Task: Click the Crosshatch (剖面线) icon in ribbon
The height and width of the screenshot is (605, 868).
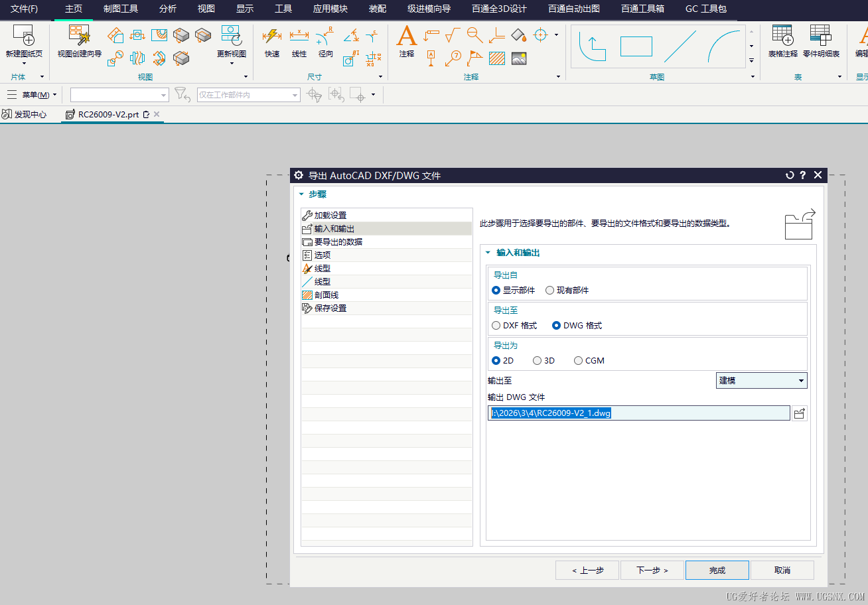Action: click(496, 58)
